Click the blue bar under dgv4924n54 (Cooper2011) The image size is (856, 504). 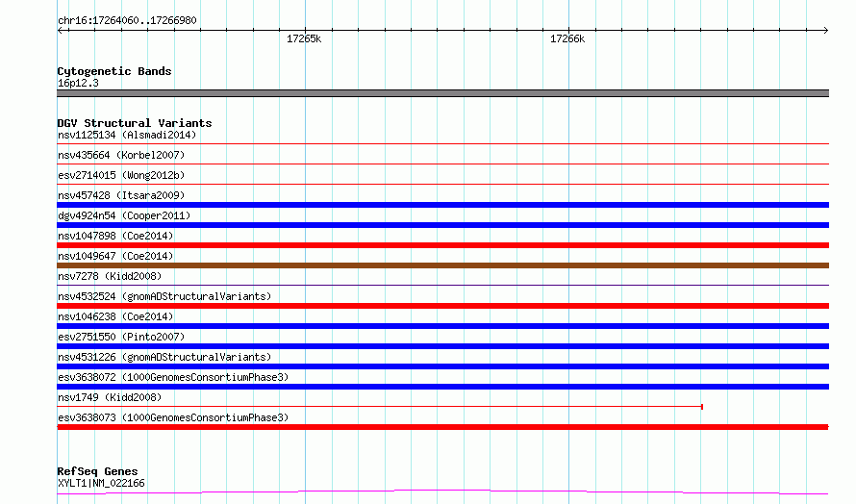[x=442, y=225]
